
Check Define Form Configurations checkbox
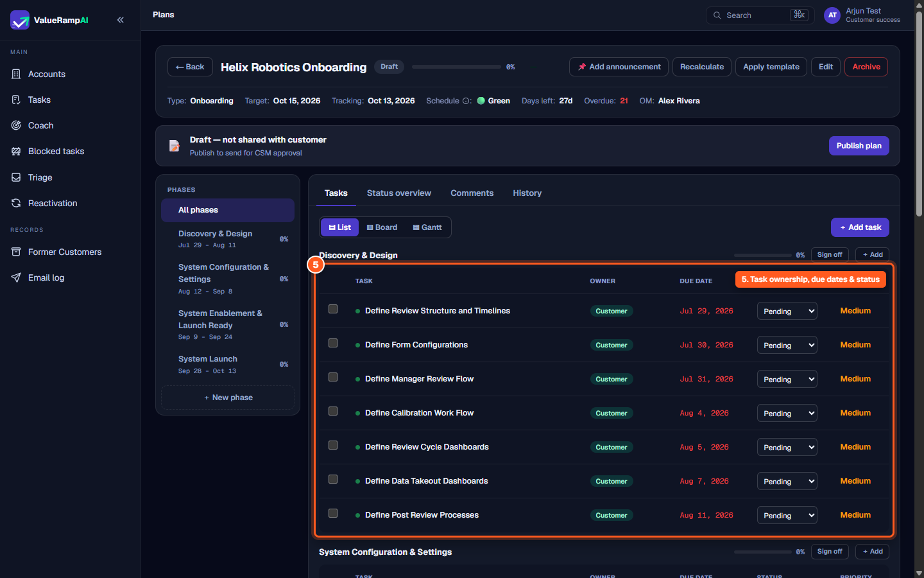tap(333, 343)
